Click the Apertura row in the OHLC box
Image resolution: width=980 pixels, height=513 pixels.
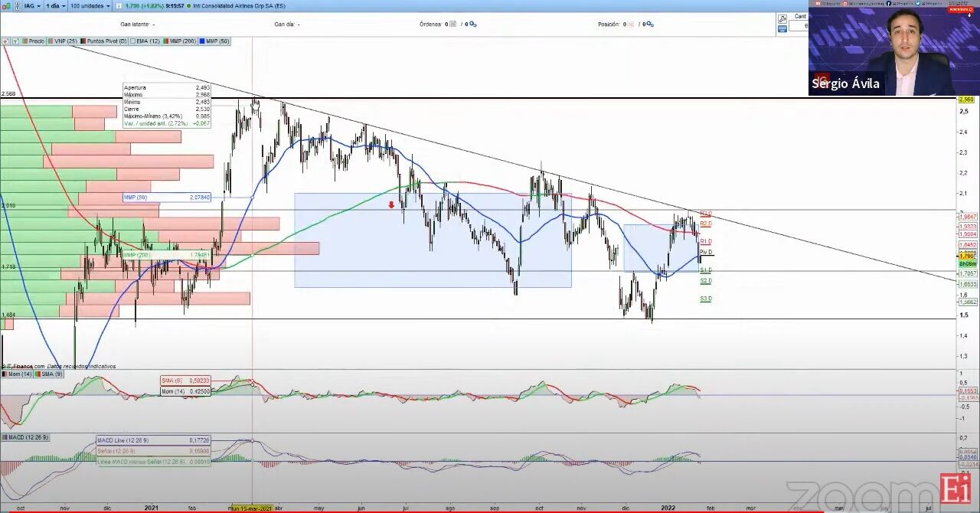tap(167, 87)
